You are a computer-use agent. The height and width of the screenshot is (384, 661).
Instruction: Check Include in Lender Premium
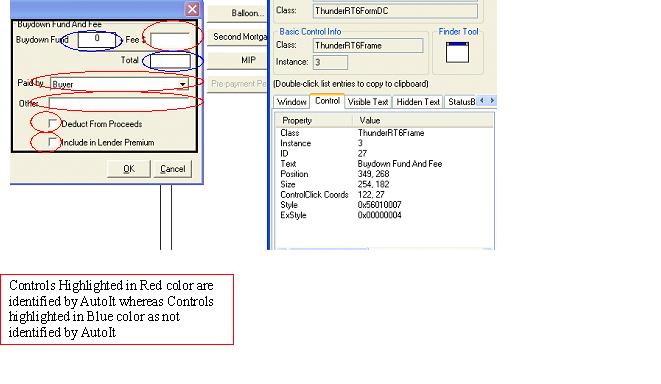(x=52, y=142)
